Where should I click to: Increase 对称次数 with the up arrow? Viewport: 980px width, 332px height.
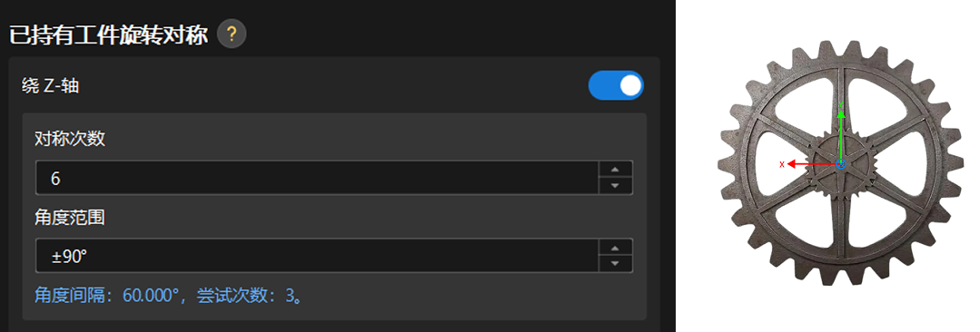[616, 169]
